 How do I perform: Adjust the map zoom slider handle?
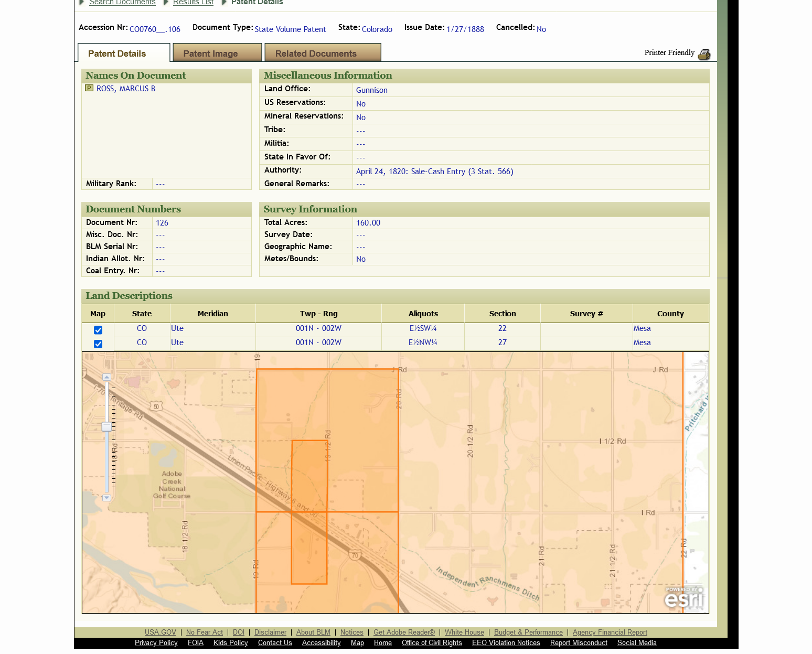click(x=106, y=426)
